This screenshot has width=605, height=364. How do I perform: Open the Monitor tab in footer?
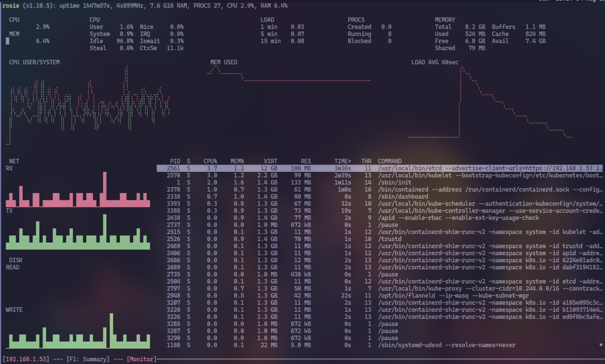click(x=141, y=359)
